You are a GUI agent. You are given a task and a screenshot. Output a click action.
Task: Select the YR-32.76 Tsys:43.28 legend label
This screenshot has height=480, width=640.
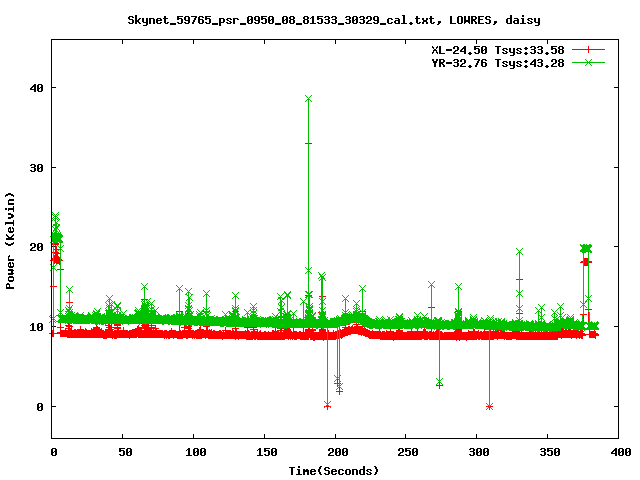coord(498,63)
